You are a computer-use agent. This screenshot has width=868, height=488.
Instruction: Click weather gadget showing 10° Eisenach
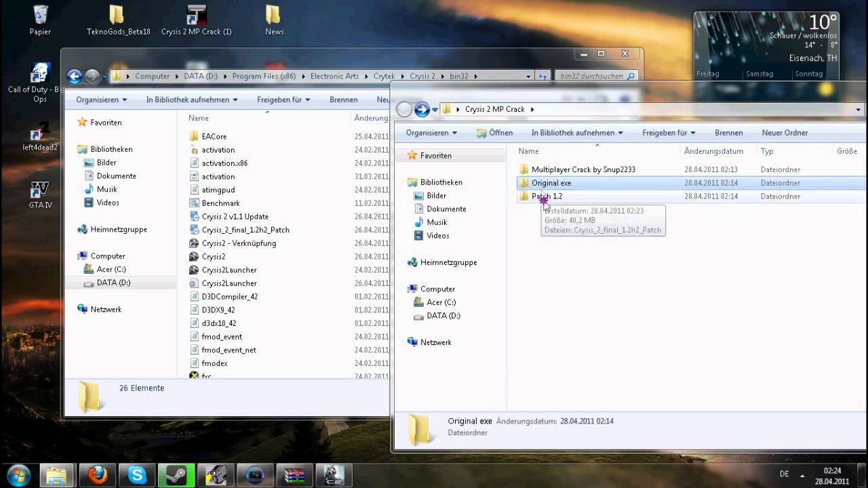click(x=766, y=47)
